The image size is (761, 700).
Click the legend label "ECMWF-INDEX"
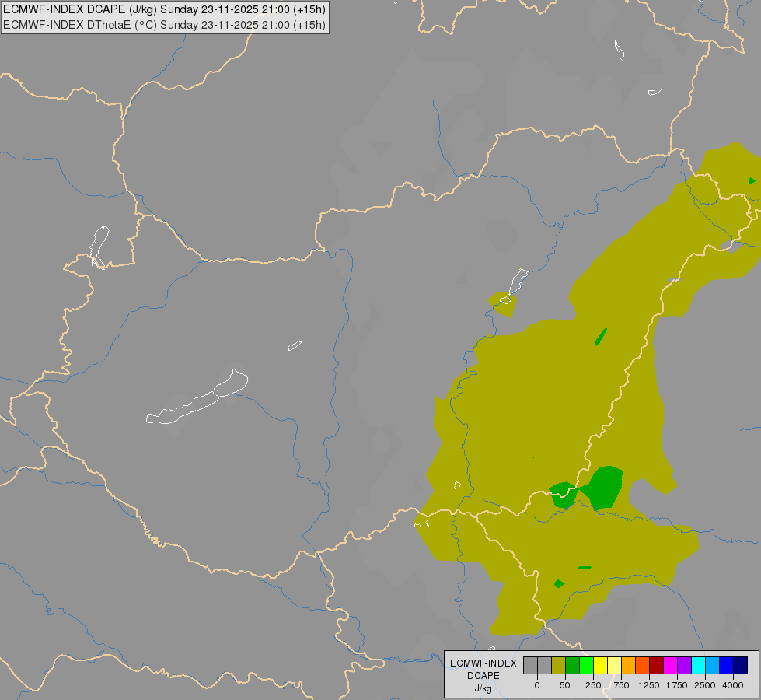(483, 663)
